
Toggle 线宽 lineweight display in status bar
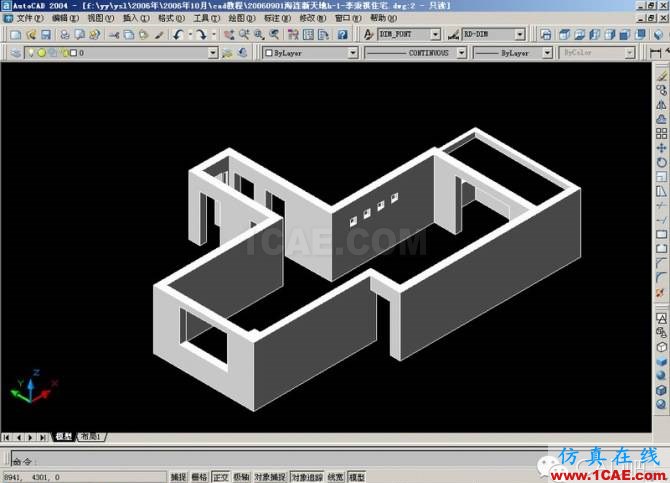(x=335, y=477)
